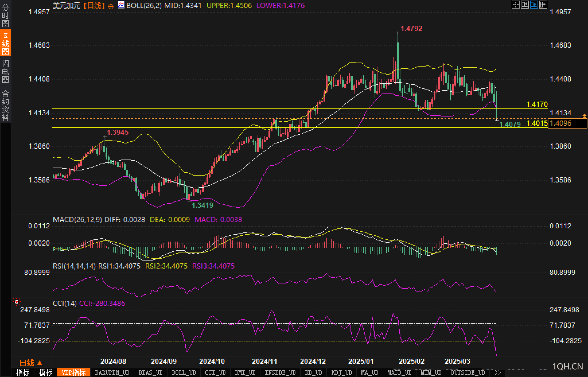Toggle the 闪电图 view in sidebar
This screenshot has width=588, height=377.
[x=5, y=71]
